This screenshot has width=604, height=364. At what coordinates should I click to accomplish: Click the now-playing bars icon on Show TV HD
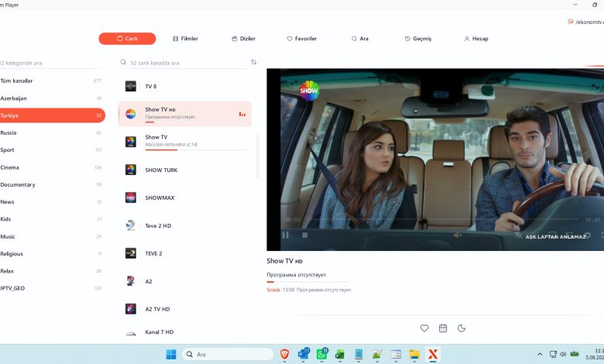pyautogui.click(x=242, y=114)
